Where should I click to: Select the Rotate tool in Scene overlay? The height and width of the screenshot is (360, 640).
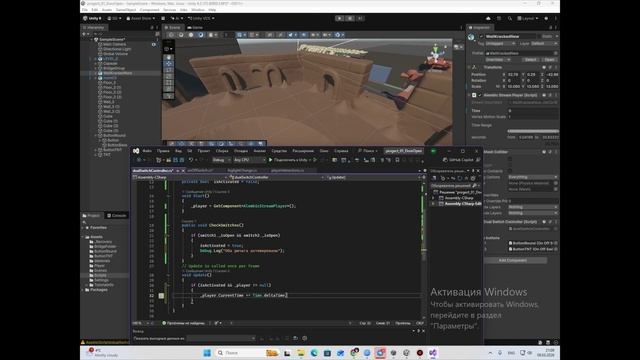(169, 70)
